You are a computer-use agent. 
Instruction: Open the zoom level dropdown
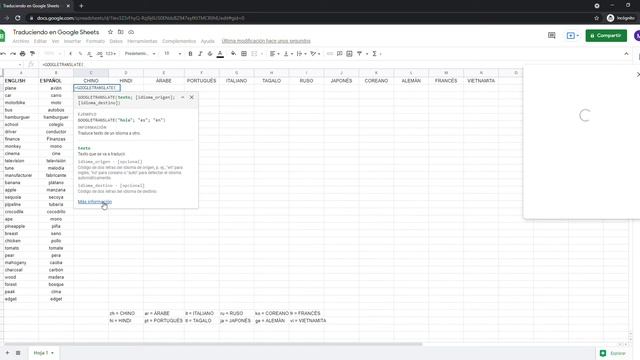coord(52,54)
